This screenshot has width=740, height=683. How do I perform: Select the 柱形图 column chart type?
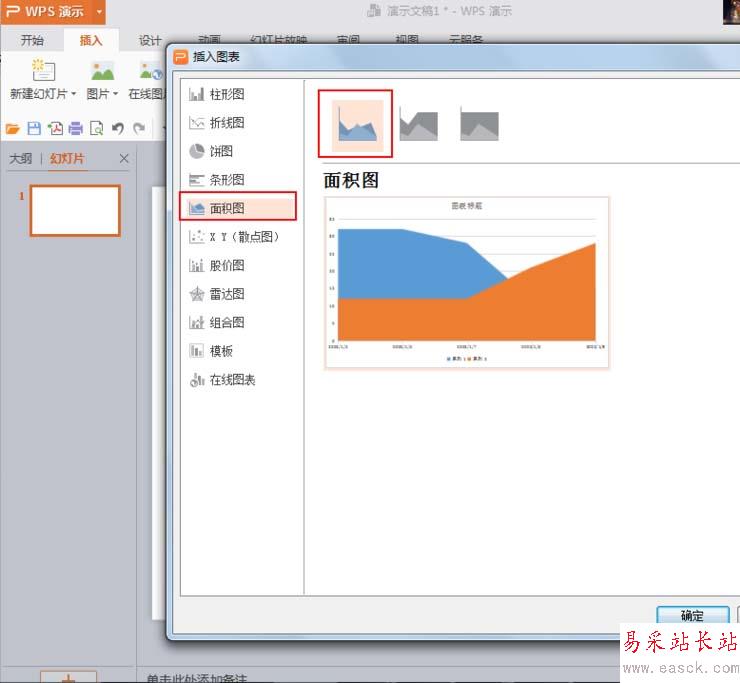coord(217,94)
